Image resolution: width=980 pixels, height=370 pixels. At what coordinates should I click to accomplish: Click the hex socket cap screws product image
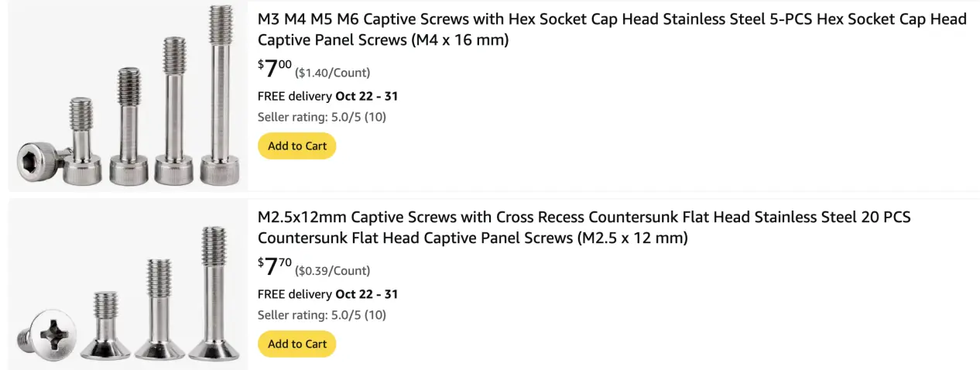tap(128, 96)
